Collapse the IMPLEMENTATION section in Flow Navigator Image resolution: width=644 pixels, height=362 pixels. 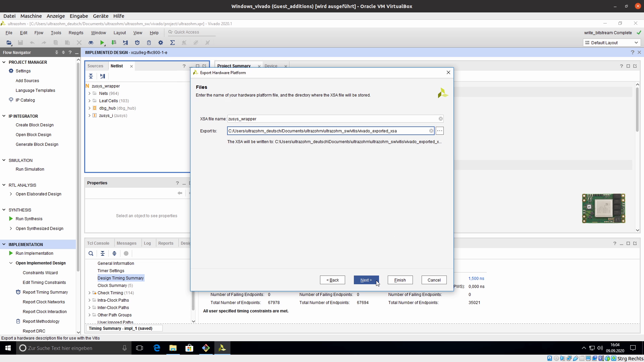coord(4,244)
